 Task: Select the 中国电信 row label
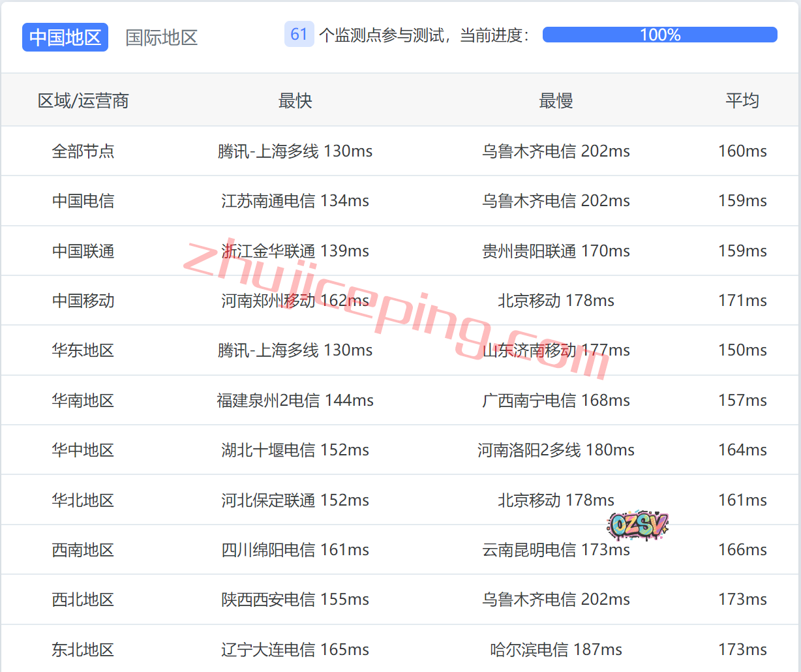[83, 201]
